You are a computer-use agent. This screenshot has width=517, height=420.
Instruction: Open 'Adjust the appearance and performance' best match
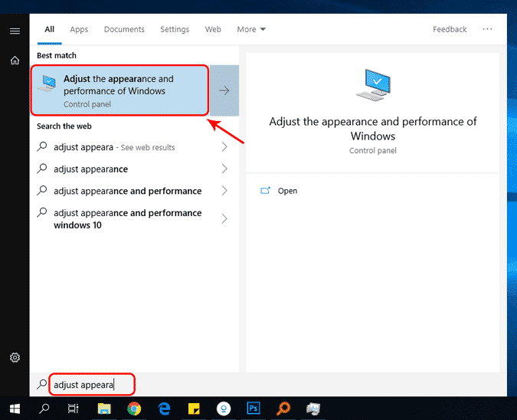click(119, 90)
